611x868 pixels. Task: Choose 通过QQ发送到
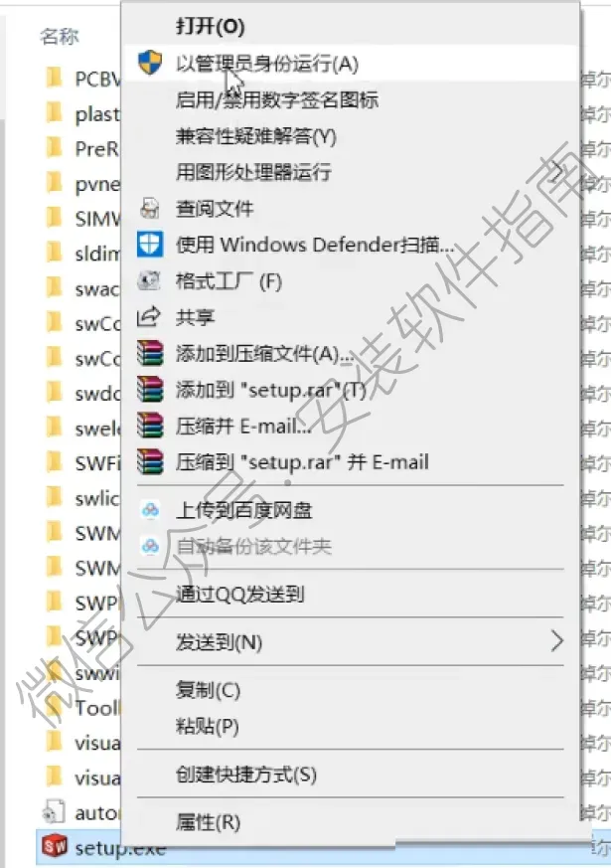[240, 594]
